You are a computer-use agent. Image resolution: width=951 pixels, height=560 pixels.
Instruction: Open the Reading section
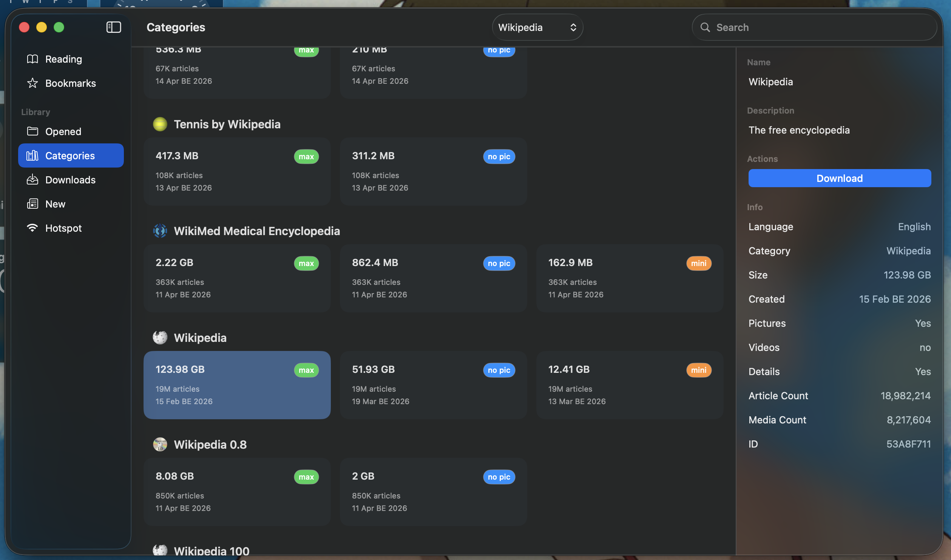pyautogui.click(x=71, y=59)
